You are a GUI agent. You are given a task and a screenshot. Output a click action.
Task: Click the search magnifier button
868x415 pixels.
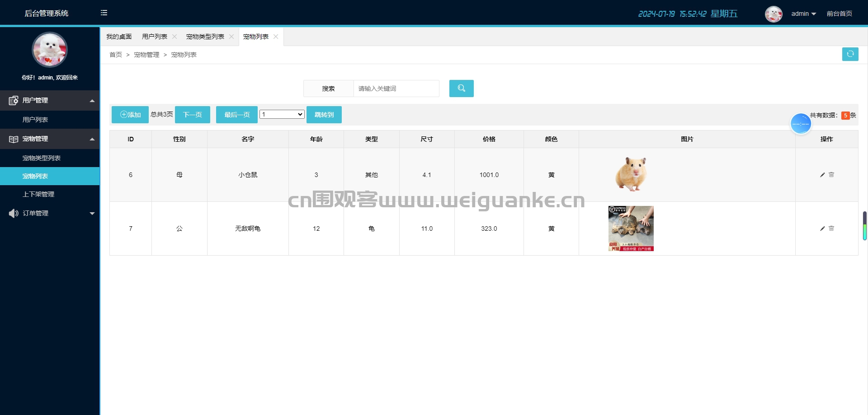[461, 89]
